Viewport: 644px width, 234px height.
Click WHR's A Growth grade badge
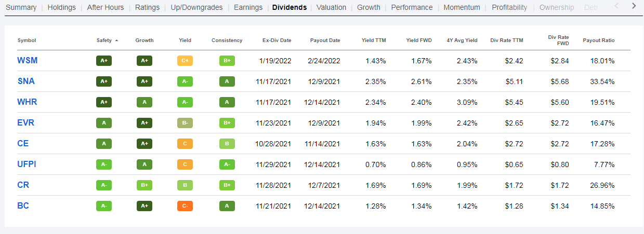pos(144,102)
